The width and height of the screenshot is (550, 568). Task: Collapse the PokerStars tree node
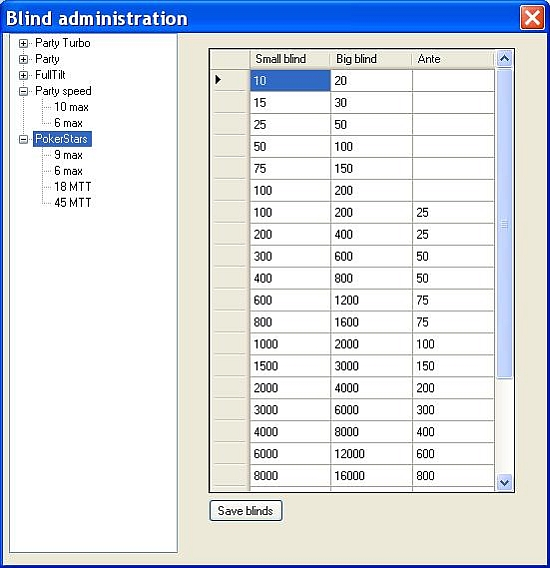click(x=24, y=139)
